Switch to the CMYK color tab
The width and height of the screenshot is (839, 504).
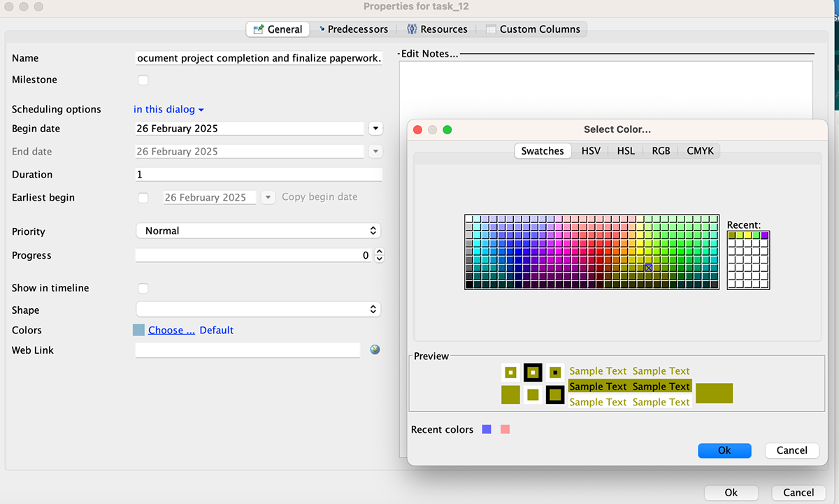coord(700,151)
